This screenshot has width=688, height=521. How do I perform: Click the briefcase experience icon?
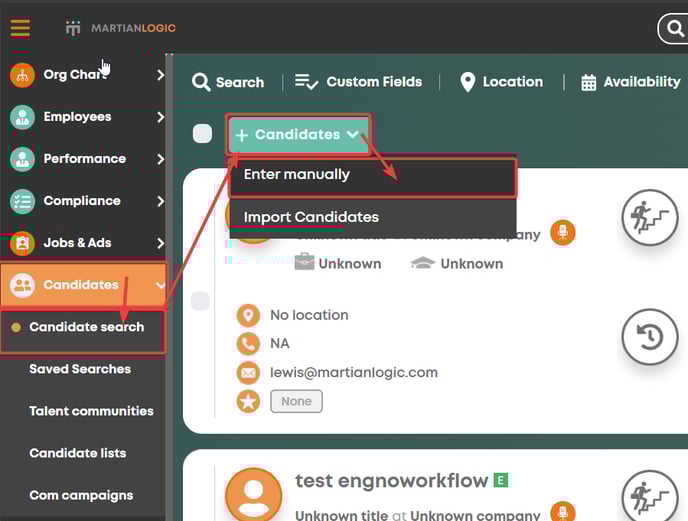pyautogui.click(x=305, y=262)
